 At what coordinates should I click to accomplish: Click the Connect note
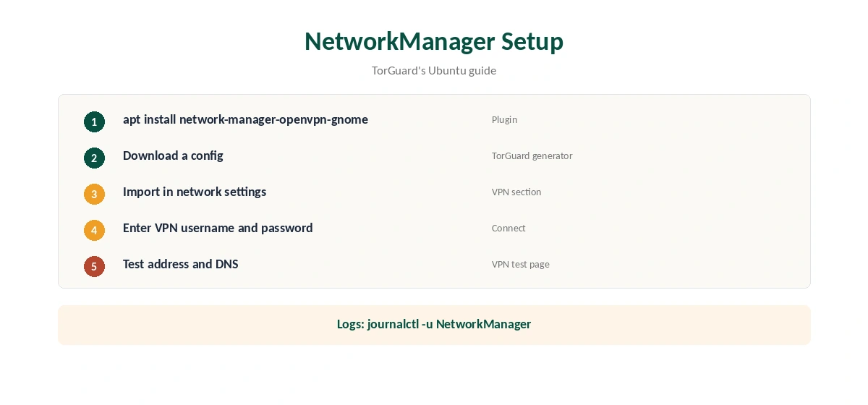pyautogui.click(x=509, y=228)
